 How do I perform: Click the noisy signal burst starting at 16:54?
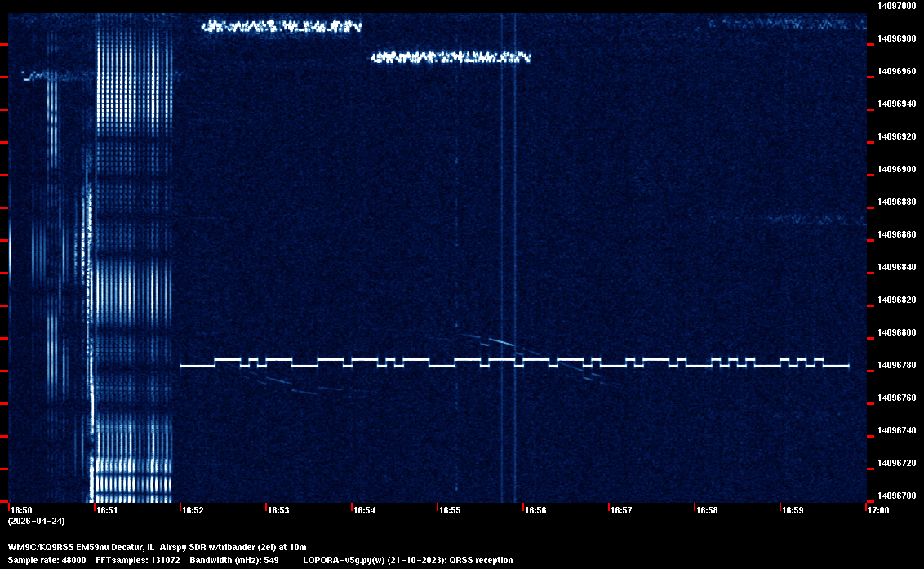pos(451,57)
